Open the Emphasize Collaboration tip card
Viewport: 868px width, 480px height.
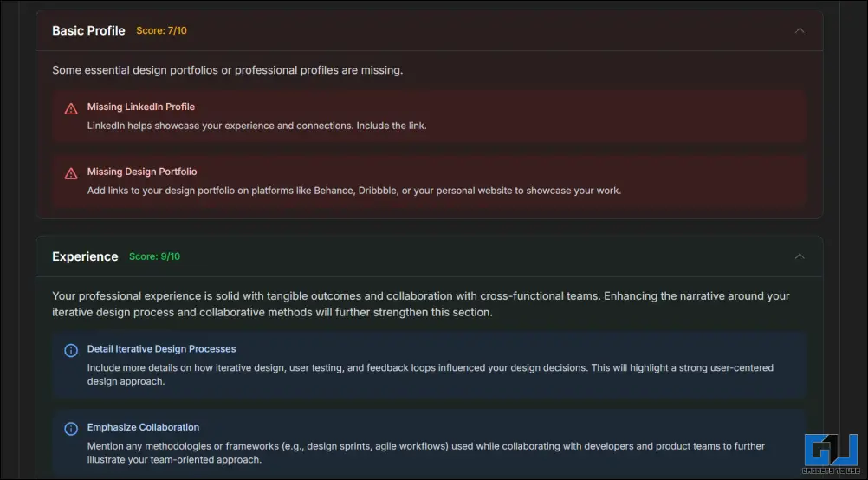(x=429, y=443)
